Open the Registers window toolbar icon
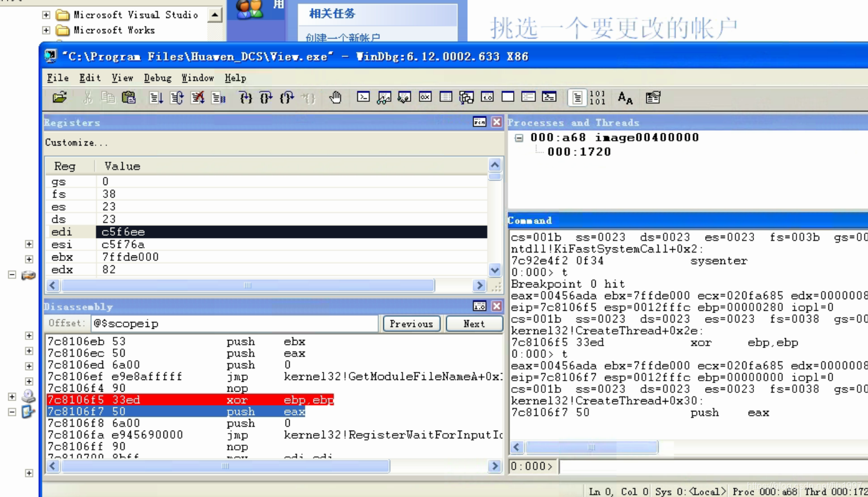 425,97
